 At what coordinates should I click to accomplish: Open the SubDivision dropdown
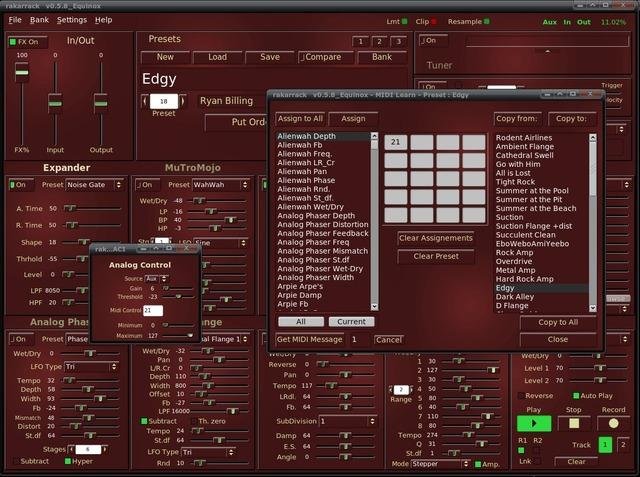click(347, 421)
